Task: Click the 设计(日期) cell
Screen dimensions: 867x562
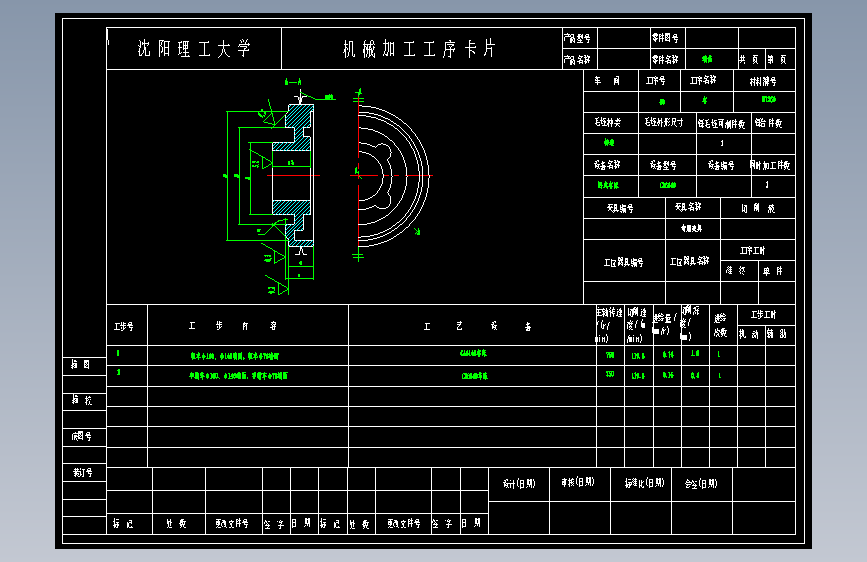Action: (x=519, y=484)
